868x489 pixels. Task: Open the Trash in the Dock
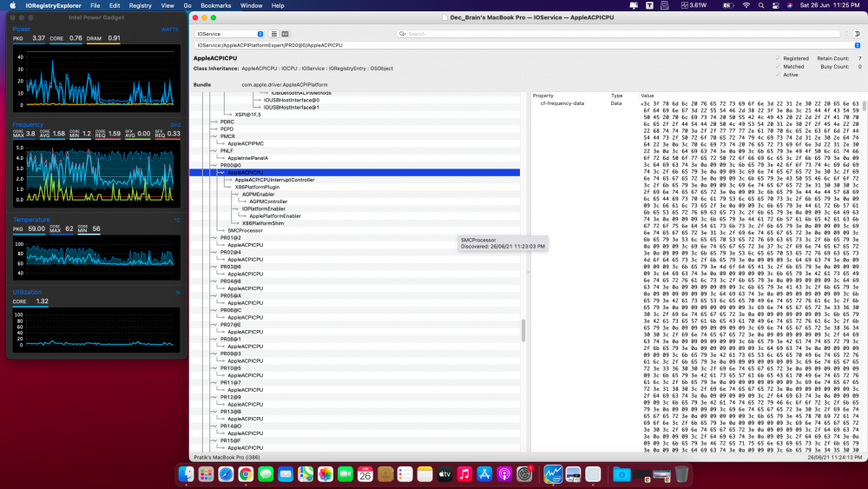coord(682,474)
